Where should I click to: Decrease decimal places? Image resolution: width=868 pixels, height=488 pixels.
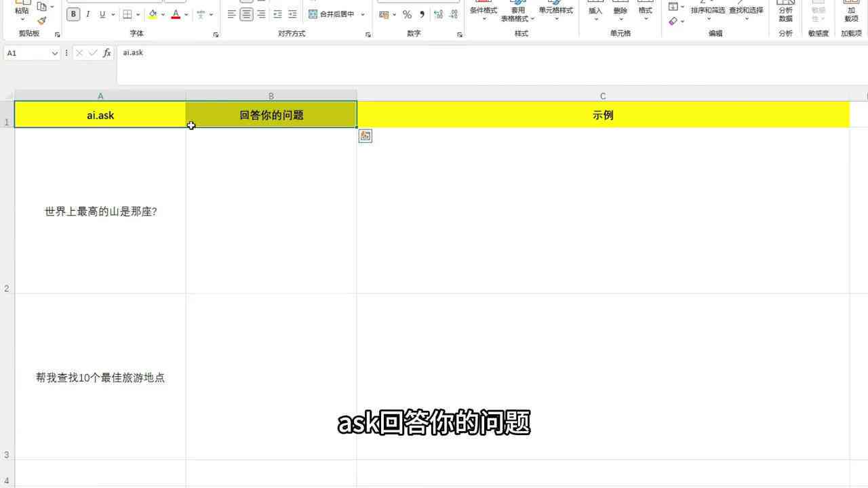pos(453,14)
